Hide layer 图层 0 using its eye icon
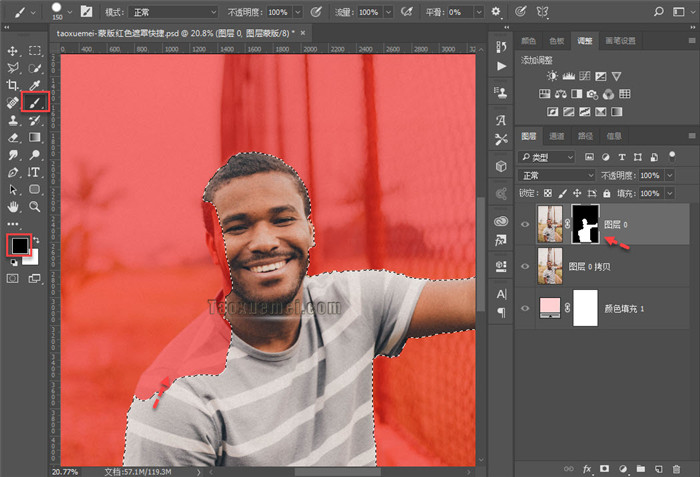The width and height of the screenshot is (700, 477). [x=526, y=226]
